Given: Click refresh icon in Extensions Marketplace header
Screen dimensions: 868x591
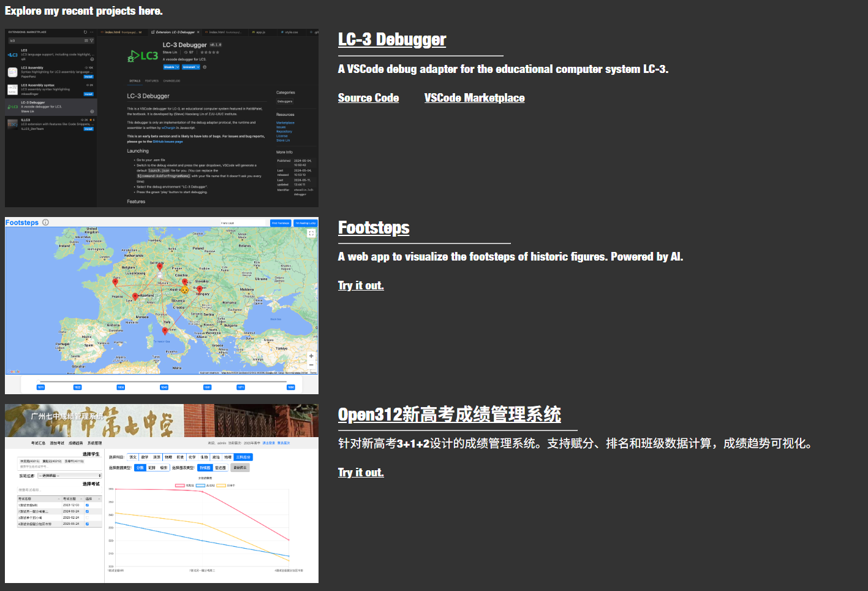Looking at the screenshot, I should click(x=85, y=32).
